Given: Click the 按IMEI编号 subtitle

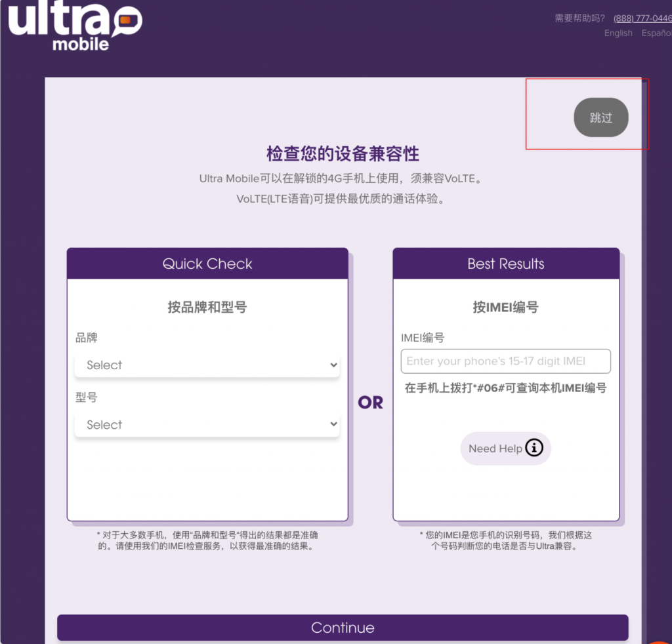Looking at the screenshot, I should [x=506, y=307].
